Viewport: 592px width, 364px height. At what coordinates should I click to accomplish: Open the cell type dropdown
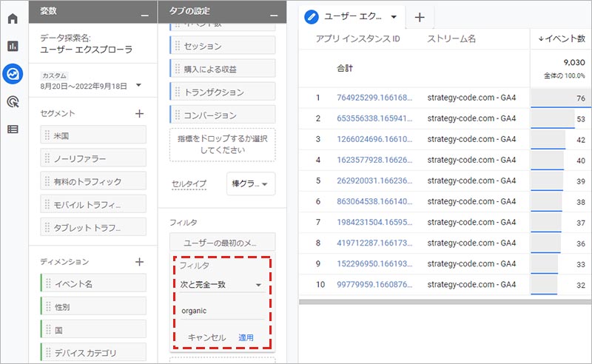tap(251, 184)
